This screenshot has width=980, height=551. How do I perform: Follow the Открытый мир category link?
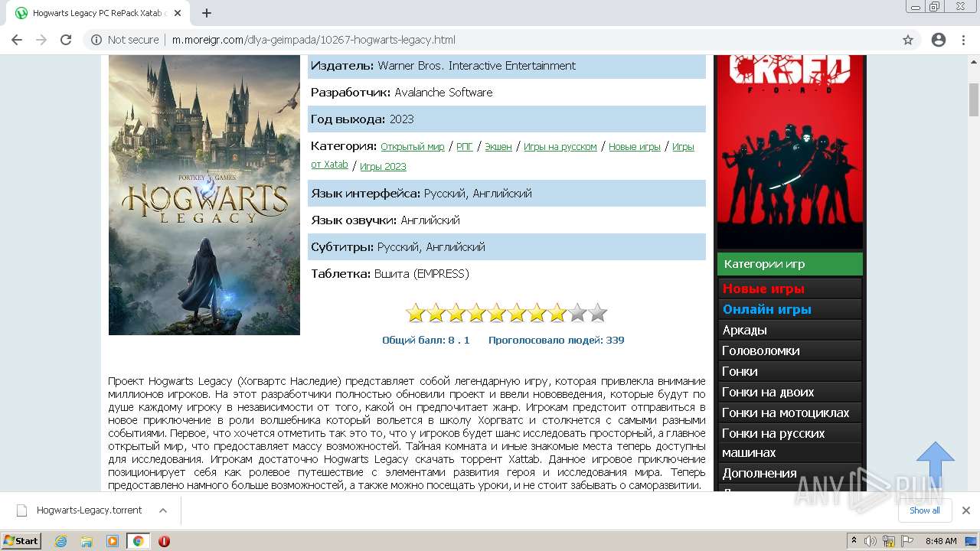[413, 147]
